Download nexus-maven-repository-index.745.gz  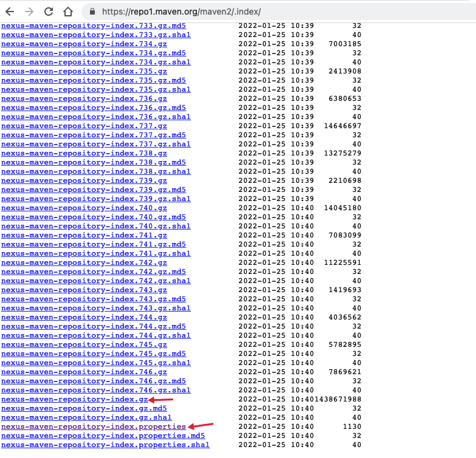click(84, 344)
